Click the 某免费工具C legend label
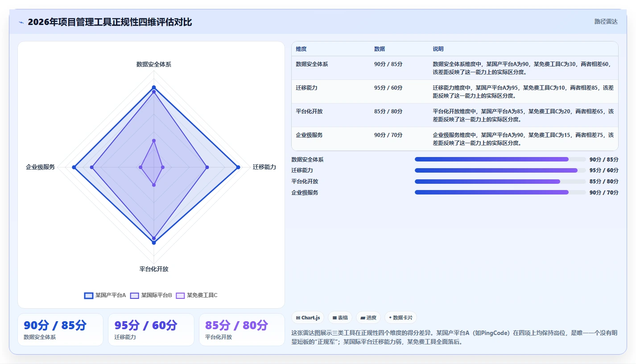This screenshot has width=636, height=364. pos(202,295)
